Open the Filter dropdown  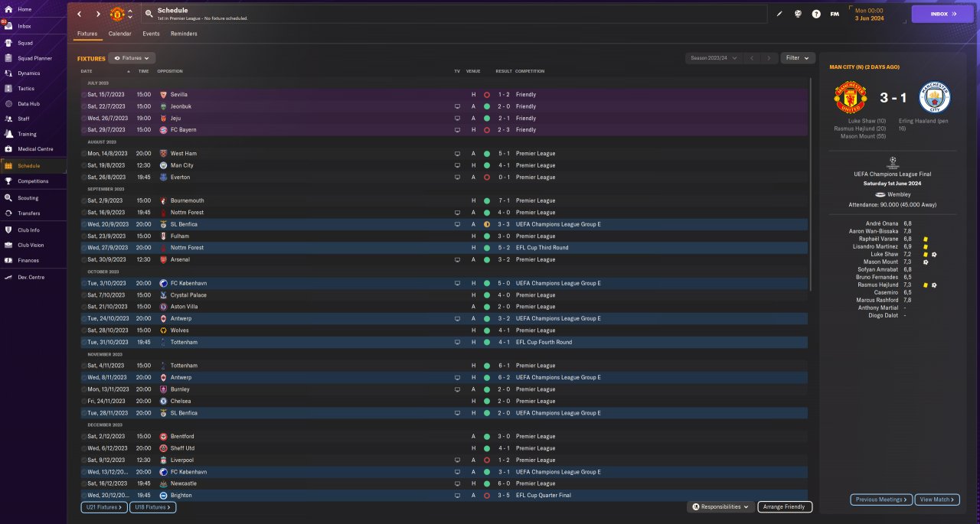point(798,58)
